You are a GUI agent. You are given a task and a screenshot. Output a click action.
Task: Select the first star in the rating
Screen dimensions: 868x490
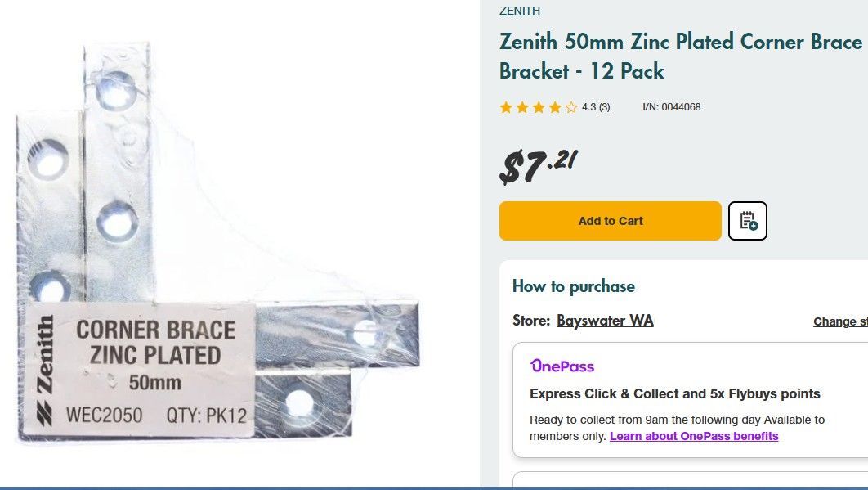(505, 106)
